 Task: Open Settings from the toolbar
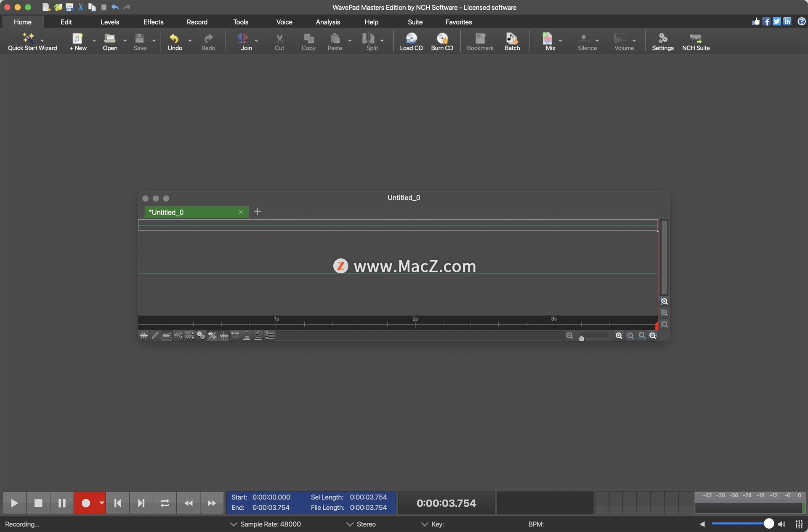click(662, 42)
